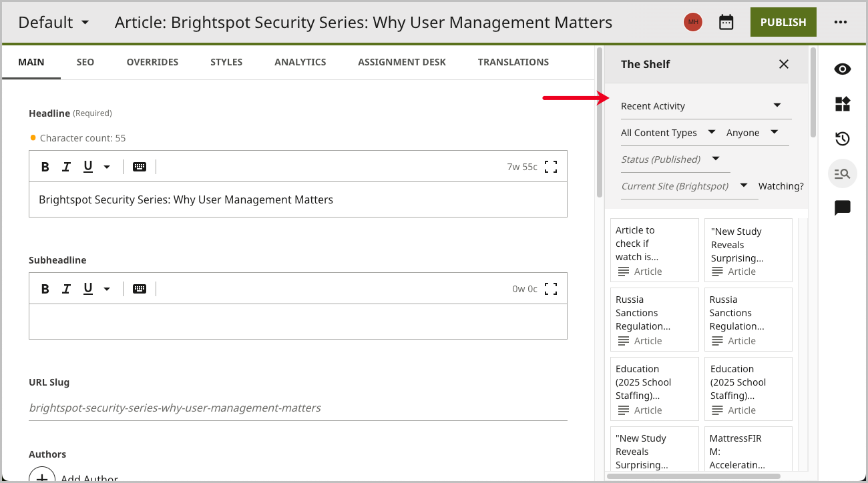Expand Subheadline editor to fullscreen
The width and height of the screenshot is (868, 483).
[x=551, y=289]
